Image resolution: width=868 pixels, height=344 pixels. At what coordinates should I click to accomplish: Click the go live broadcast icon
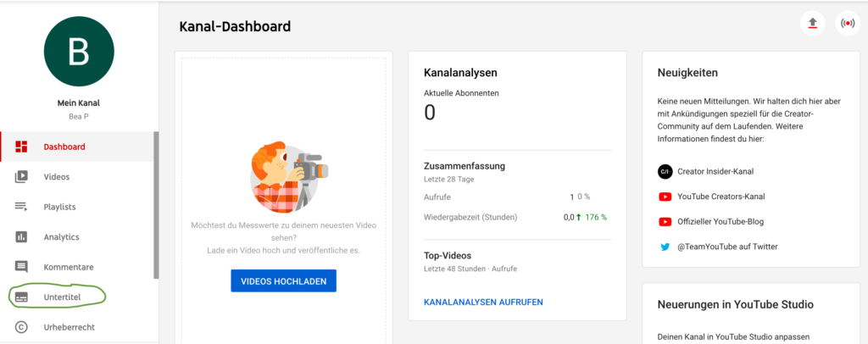pyautogui.click(x=847, y=23)
